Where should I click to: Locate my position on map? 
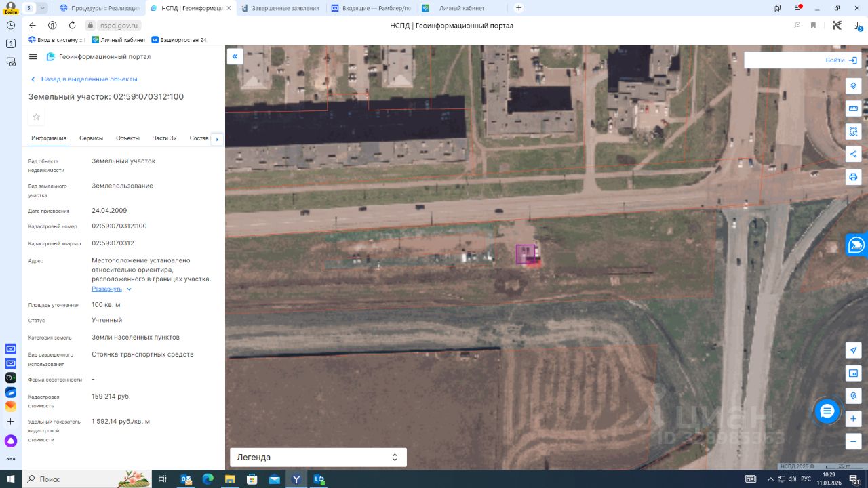coord(853,350)
